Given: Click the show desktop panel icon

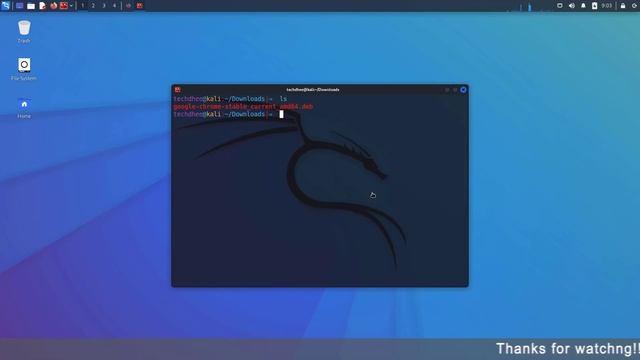Looking at the screenshot, I should (x=19, y=6).
